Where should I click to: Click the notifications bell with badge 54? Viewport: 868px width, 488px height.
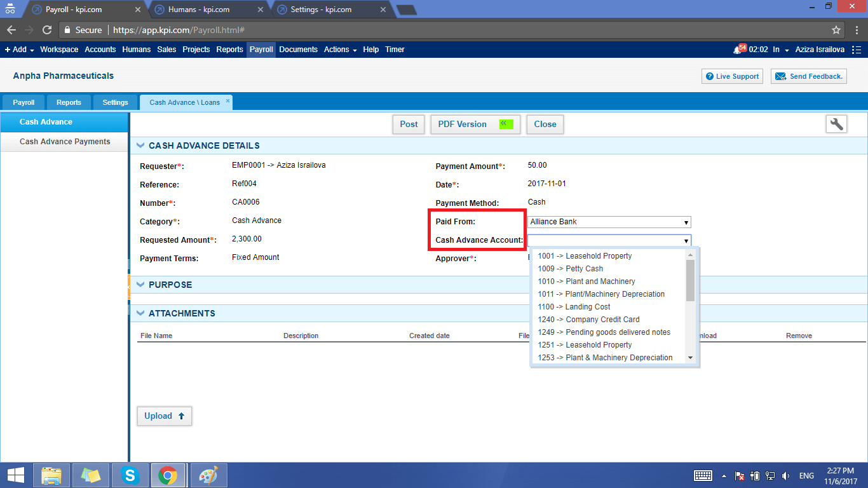pos(740,49)
